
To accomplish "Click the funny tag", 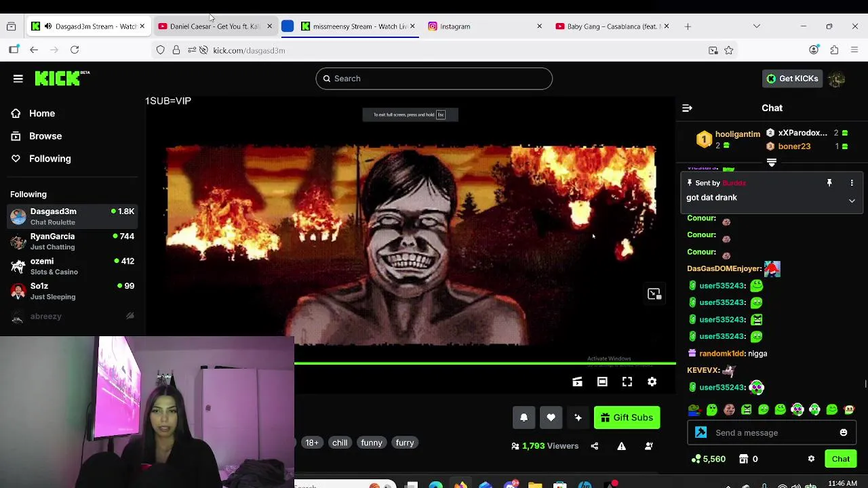I will pos(372,443).
